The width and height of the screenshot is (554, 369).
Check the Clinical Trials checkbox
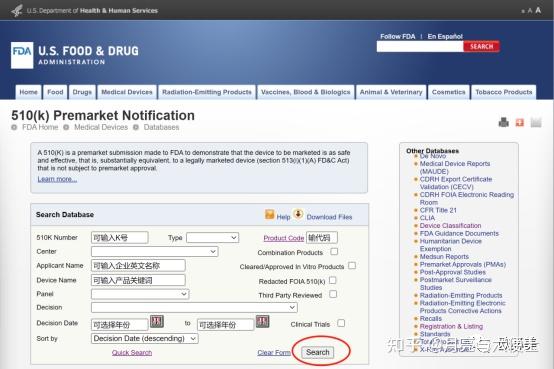tap(341, 323)
